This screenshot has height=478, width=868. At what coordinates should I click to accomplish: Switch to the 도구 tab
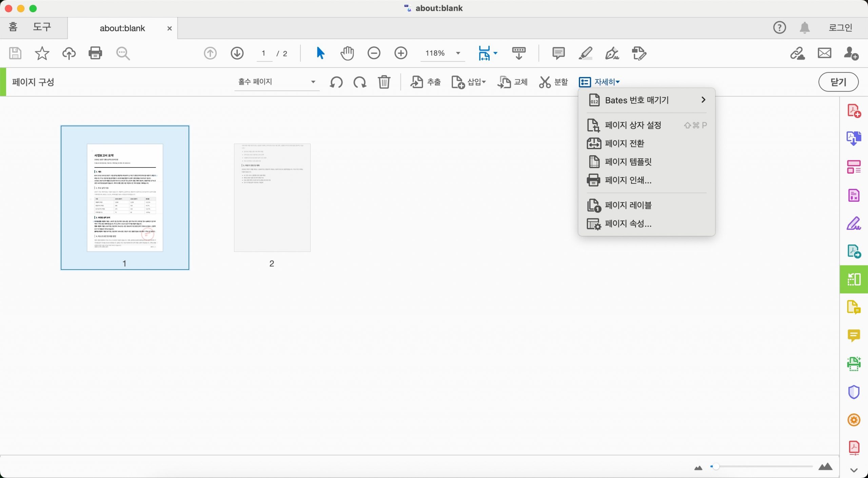point(42,27)
